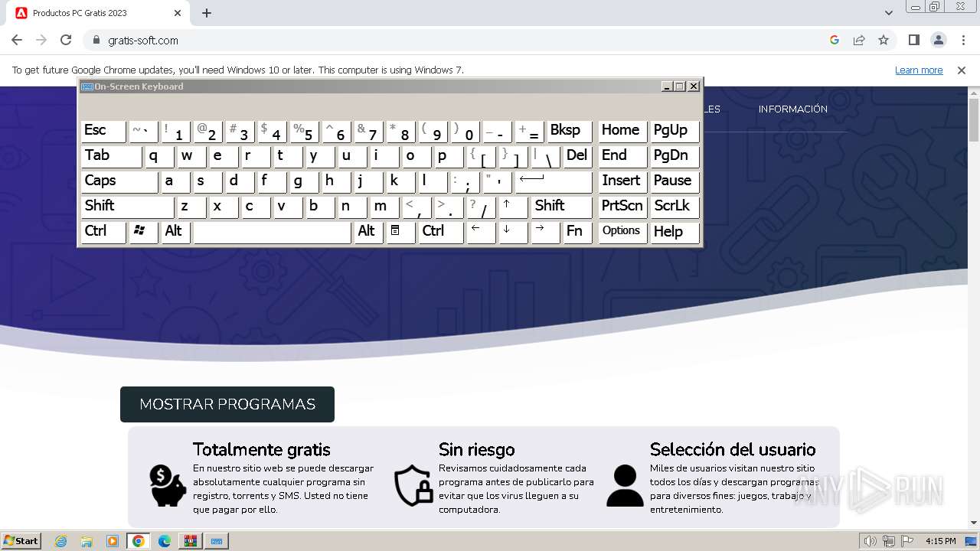Share this page icon

click(859, 40)
